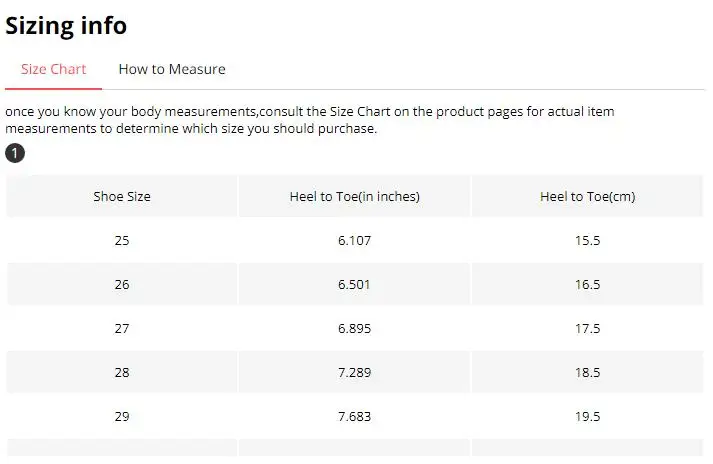The width and height of the screenshot is (713, 464).
Task: Select the Heel to Toe(in inches) header
Action: pos(355,197)
